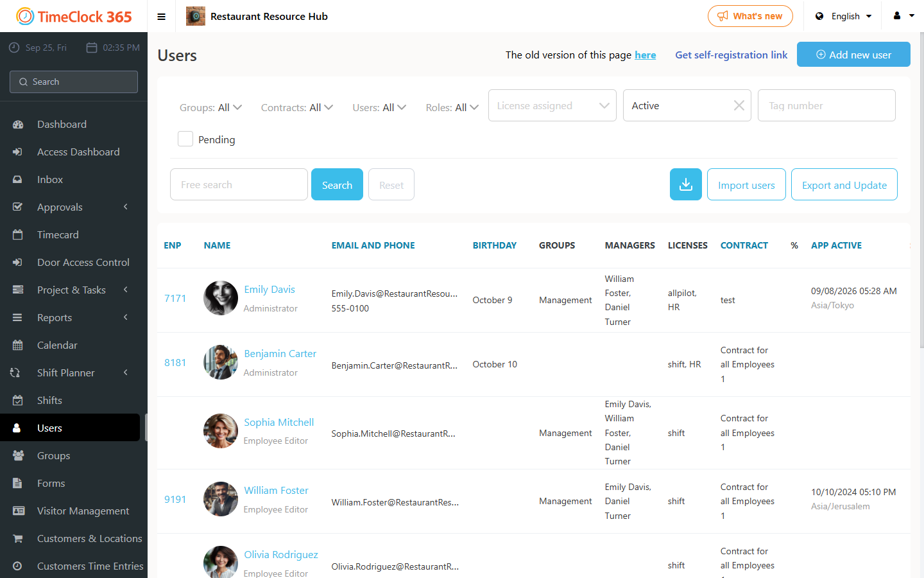Image resolution: width=924 pixels, height=578 pixels.
Task: Click the Reports list icon
Action: pos(18,317)
